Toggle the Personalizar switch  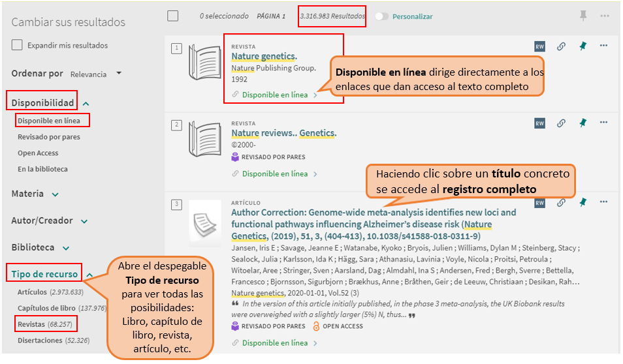[x=381, y=16]
